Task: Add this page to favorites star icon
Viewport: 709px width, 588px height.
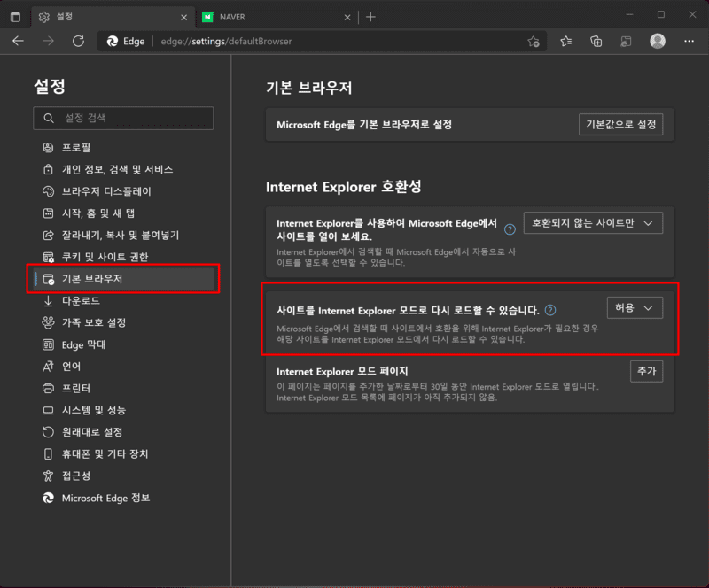Action: tap(534, 42)
